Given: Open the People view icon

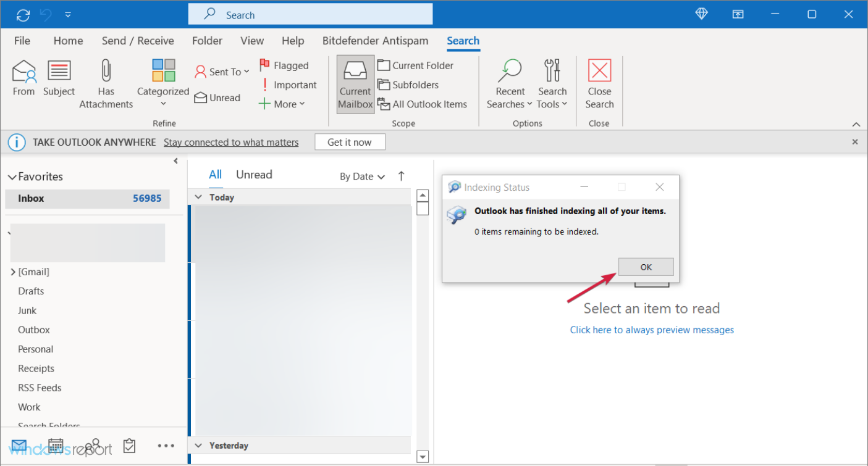Looking at the screenshot, I should [x=92, y=446].
